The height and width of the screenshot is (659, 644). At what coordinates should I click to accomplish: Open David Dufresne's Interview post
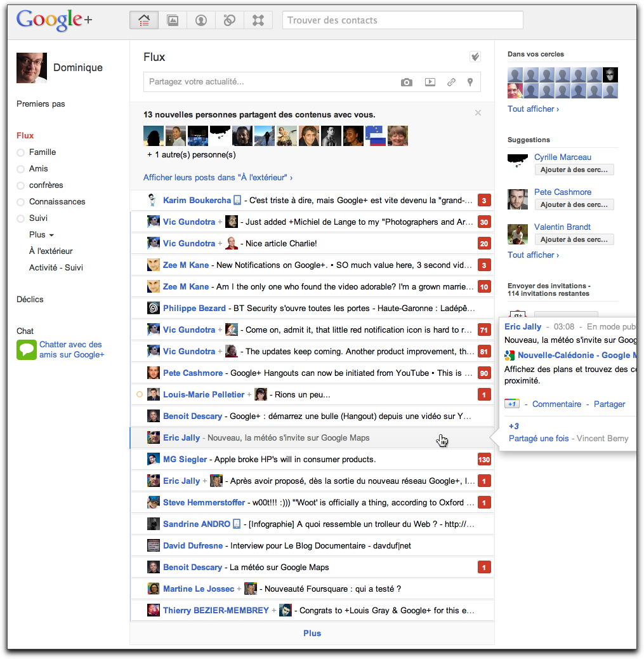pyautogui.click(x=312, y=545)
